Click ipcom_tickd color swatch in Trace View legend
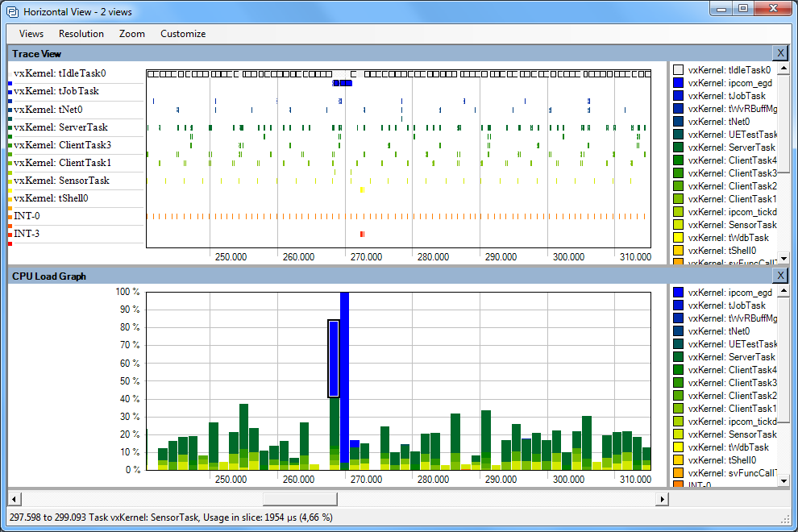798x532 pixels. 678,212
